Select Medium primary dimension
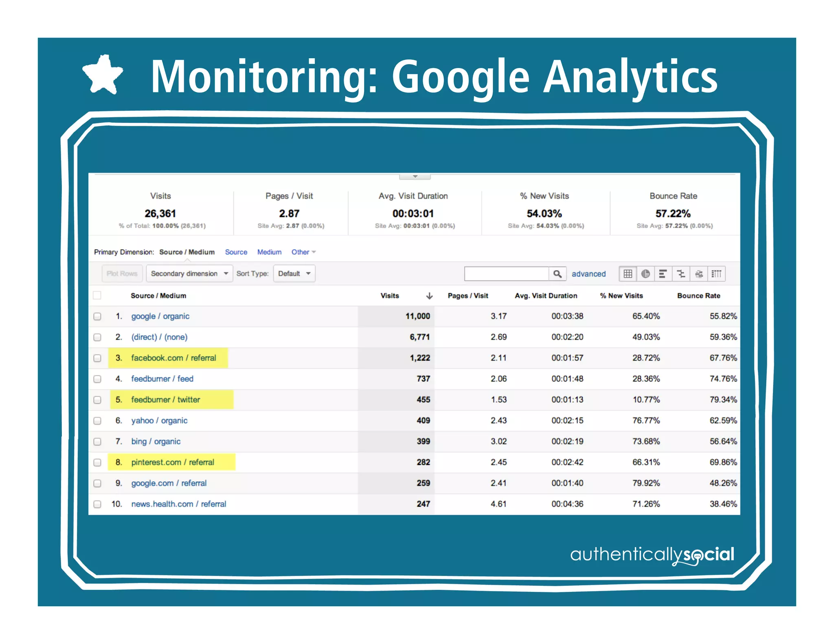The height and width of the screenshot is (644, 834). click(269, 252)
